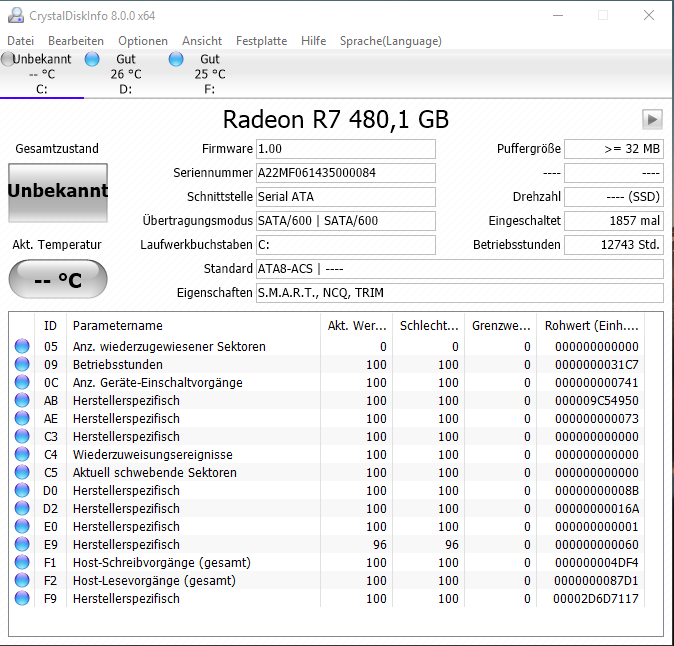
Task: Click the Standard field ATA8-ACS
Action: pyautogui.click(x=460, y=269)
